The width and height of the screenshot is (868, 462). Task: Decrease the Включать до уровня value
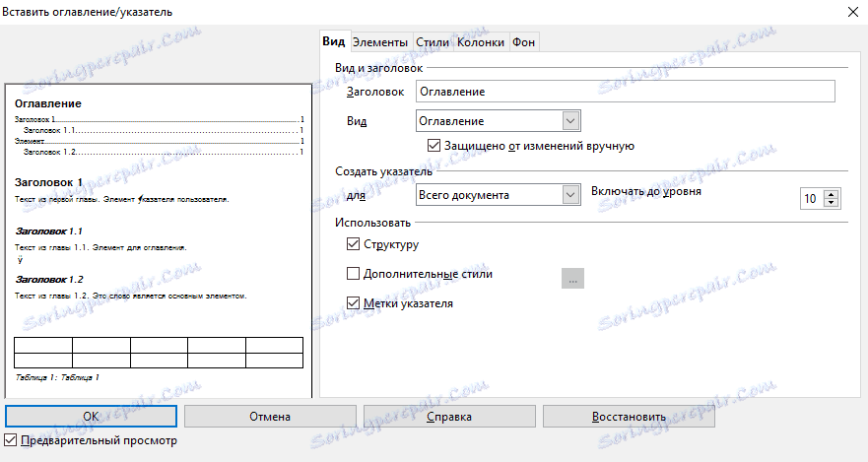click(832, 203)
